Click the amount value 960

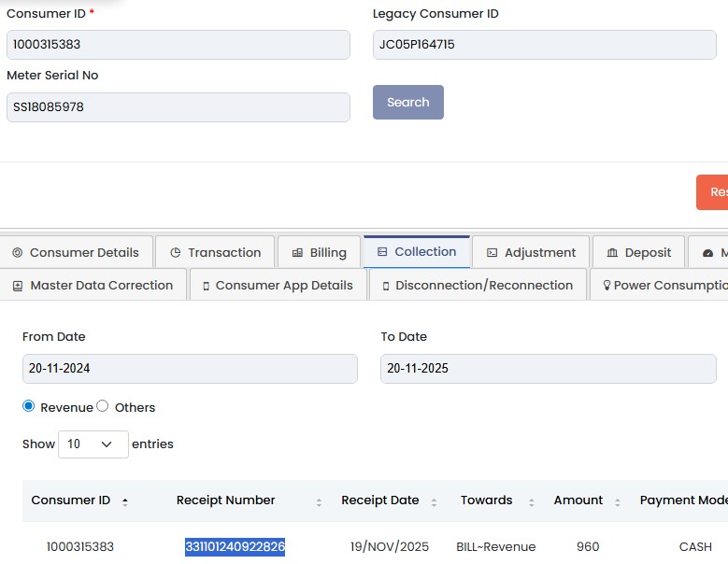coord(588,546)
